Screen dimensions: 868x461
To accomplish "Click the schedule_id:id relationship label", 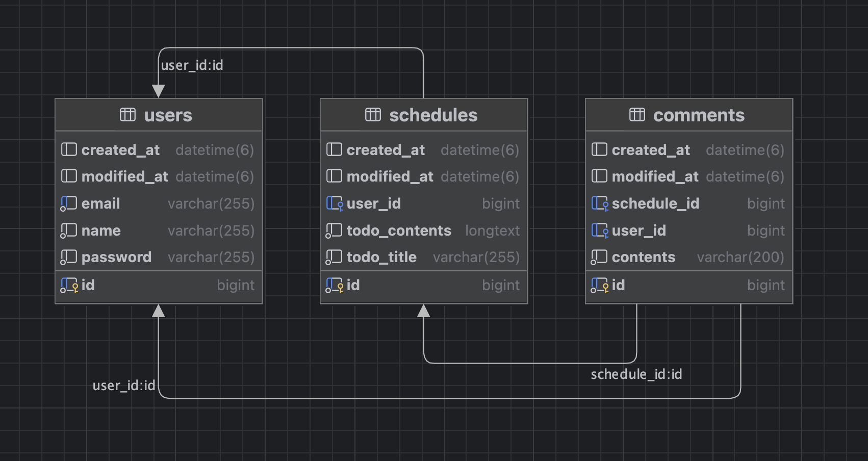I will [636, 374].
